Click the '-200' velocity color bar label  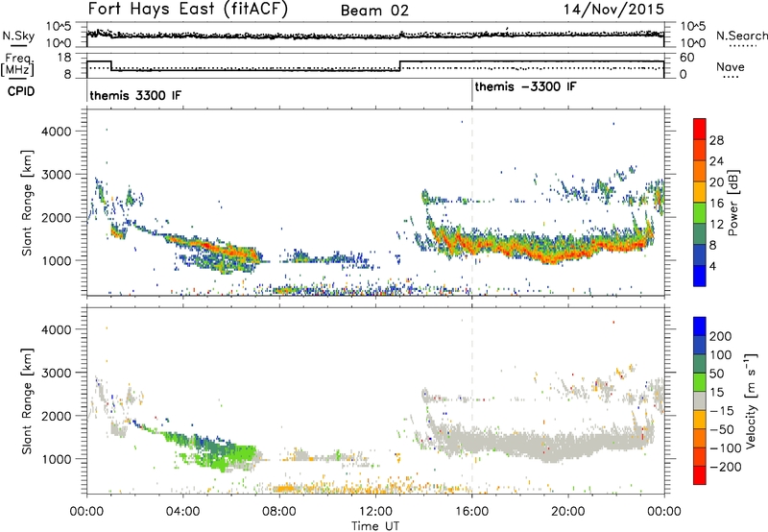[726, 467]
